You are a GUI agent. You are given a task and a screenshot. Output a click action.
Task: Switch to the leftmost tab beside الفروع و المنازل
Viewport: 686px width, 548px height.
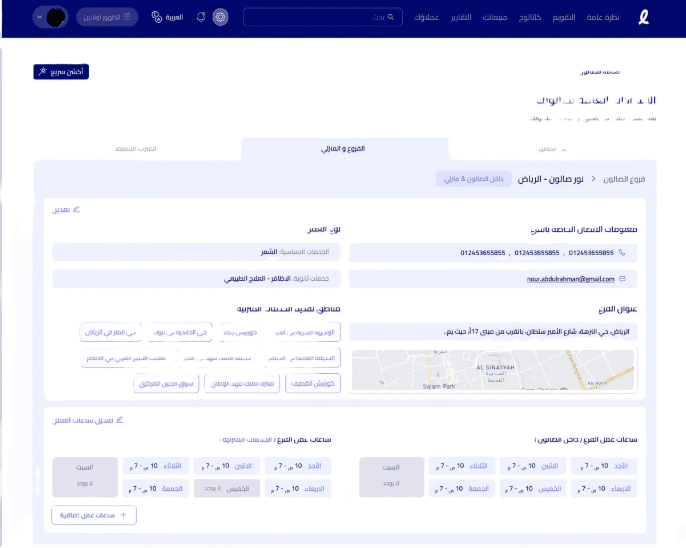click(136, 149)
